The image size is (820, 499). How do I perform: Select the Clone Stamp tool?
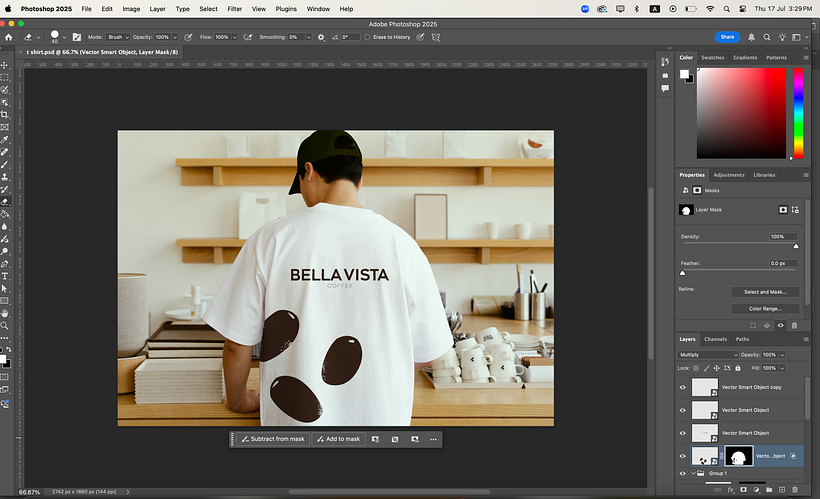point(5,177)
